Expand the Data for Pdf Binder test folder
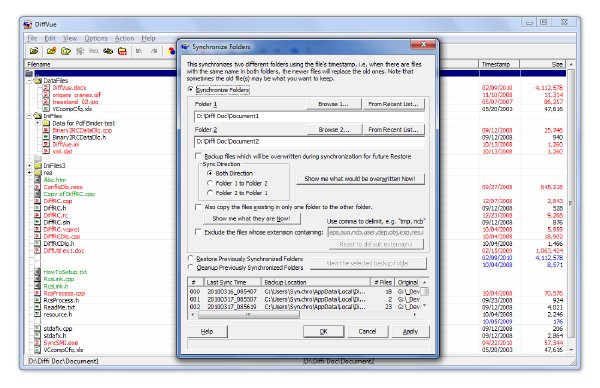Image resolution: width=600 pixels, height=388 pixels. [x=38, y=123]
